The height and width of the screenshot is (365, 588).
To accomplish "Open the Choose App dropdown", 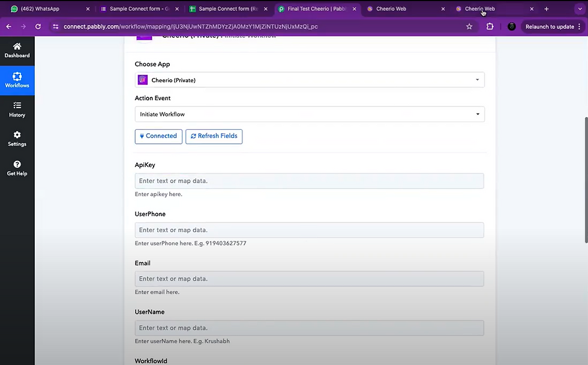I will click(x=309, y=80).
